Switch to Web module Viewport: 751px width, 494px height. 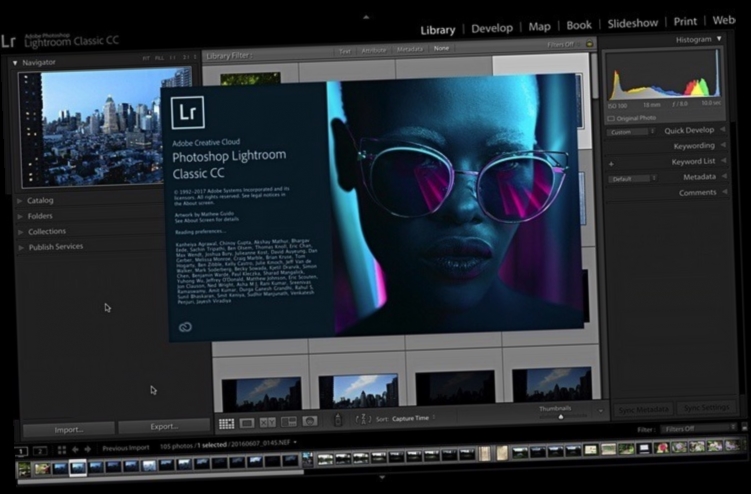pos(724,20)
